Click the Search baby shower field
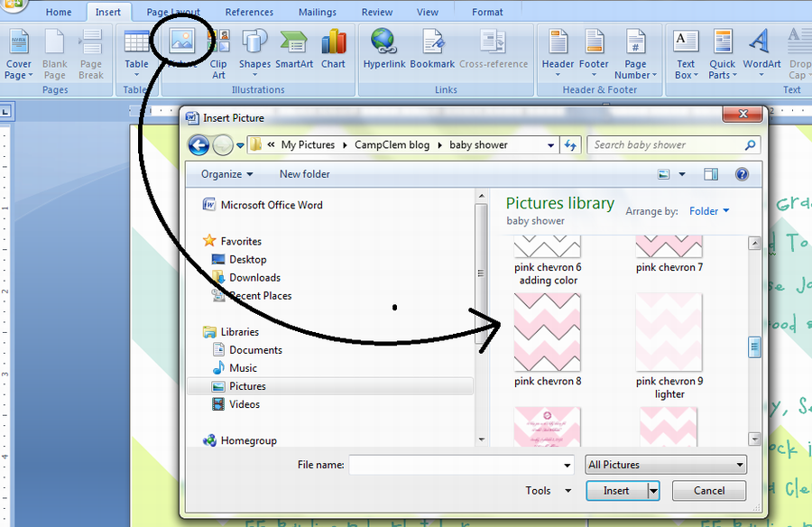Image resolution: width=812 pixels, height=527 pixels. tap(666, 145)
